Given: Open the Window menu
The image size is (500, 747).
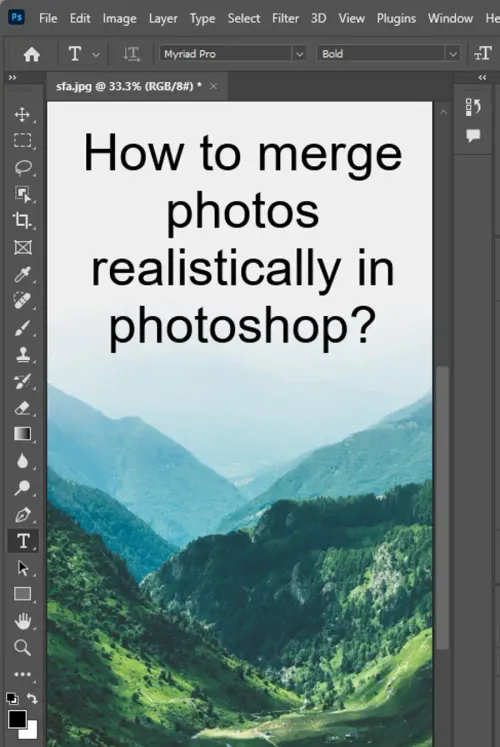Looking at the screenshot, I should pyautogui.click(x=450, y=19).
